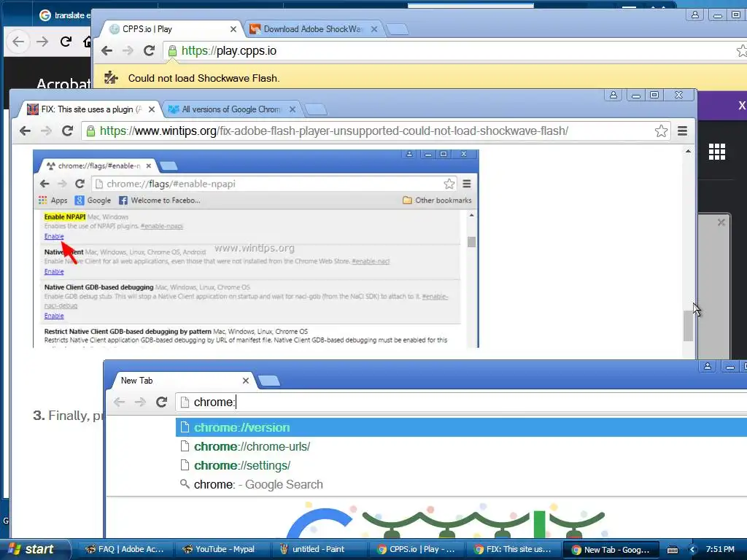Click NPAPI flags tutorial screenshot image
The height and width of the screenshot is (560, 747).
256,249
